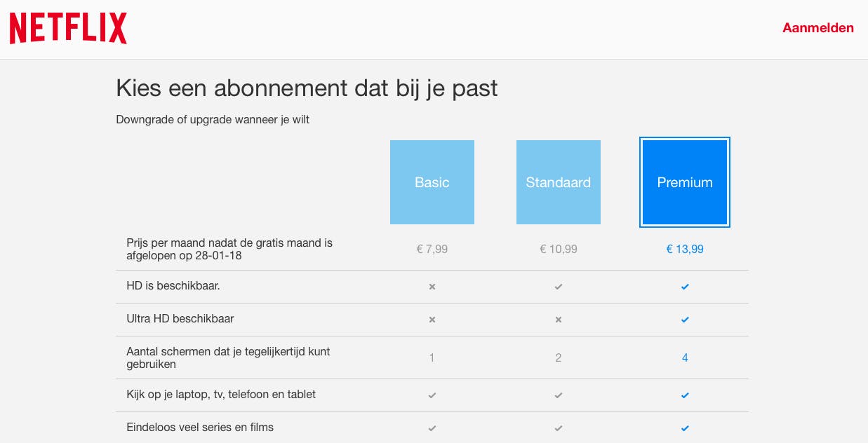The height and width of the screenshot is (443, 868).
Task: Click the Basic HD unavailable cross icon
Action: (x=432, y=287)
